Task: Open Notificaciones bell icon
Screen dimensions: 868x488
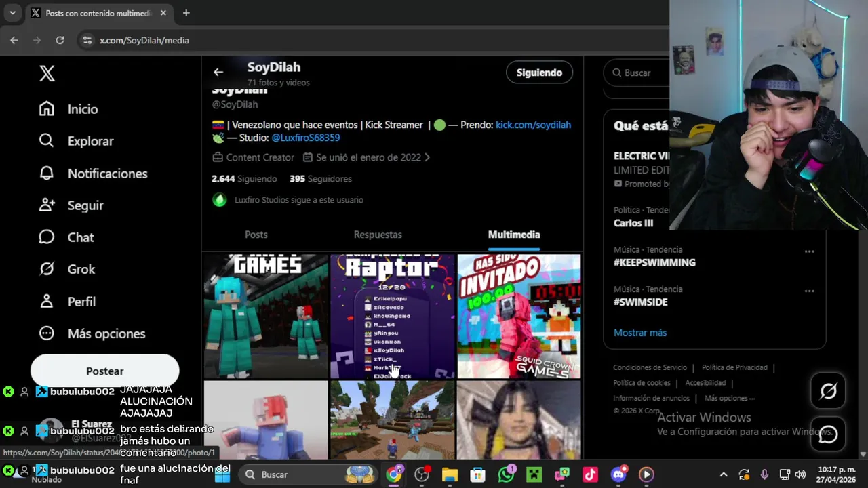Action: point(46,173)
